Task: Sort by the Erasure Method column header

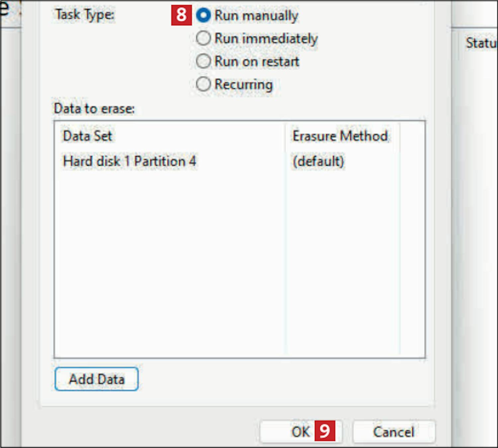Action: (x=340, y=136)
